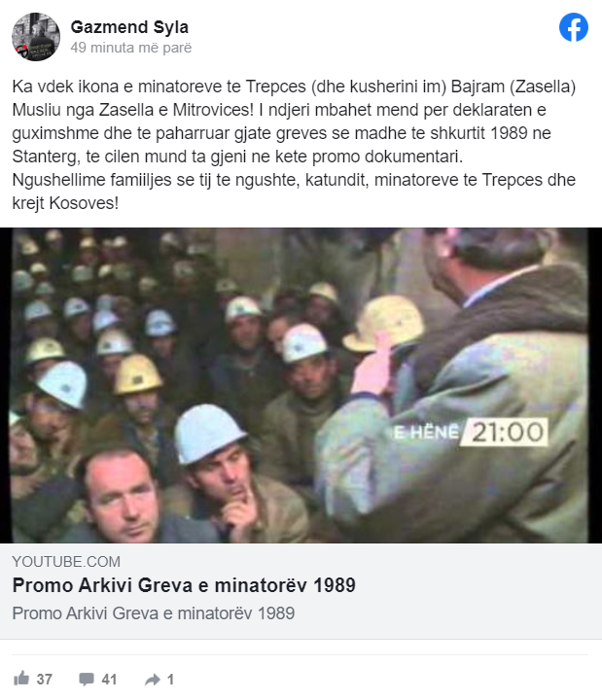
Task: Click the link preview card footer
Action: pos(301,591)
